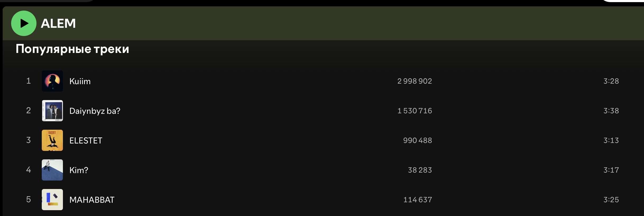Open the Daiynbyz ba? cover art

[x=52, y=111]
